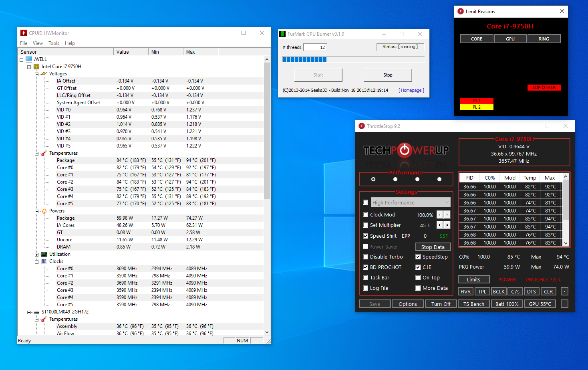
Task: Click the ThrottleStop title bar icon
Action: click(362, 126)
